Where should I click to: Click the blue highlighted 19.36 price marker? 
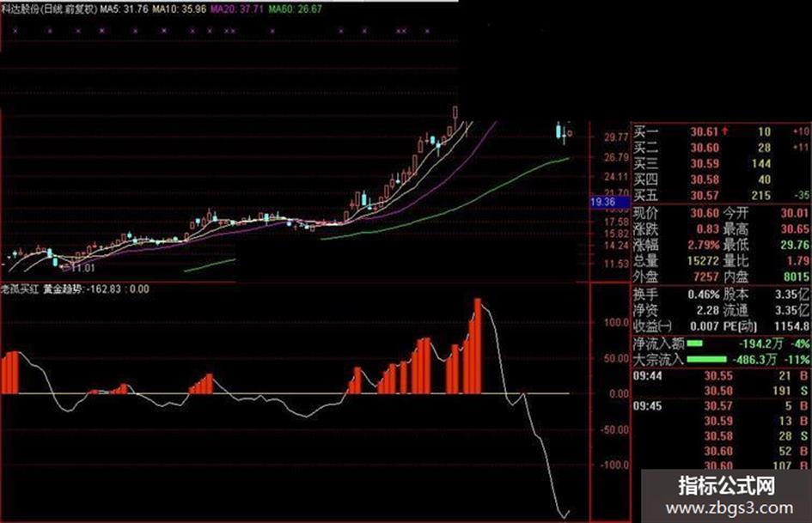[609, 202]
